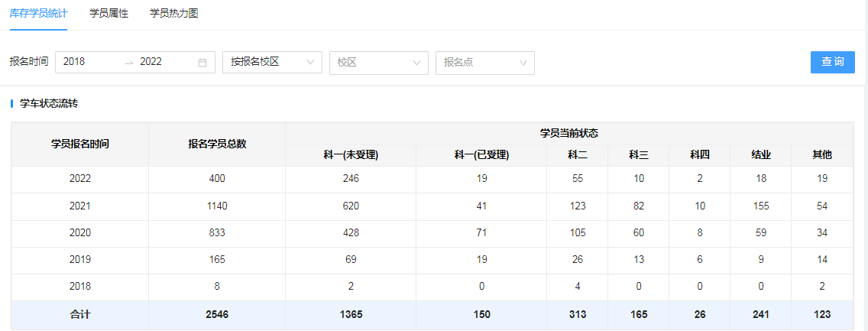Select the 2018 row year cell
This screenshot has height=331, width=868.
click(79, 287)
